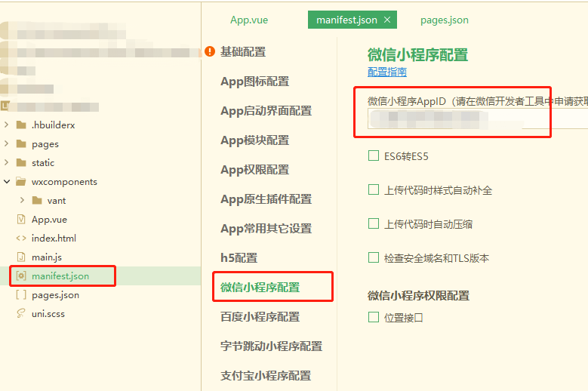588x391 pixels.
Task: Select the vant folder name
Action: click(x=57, y=201)
